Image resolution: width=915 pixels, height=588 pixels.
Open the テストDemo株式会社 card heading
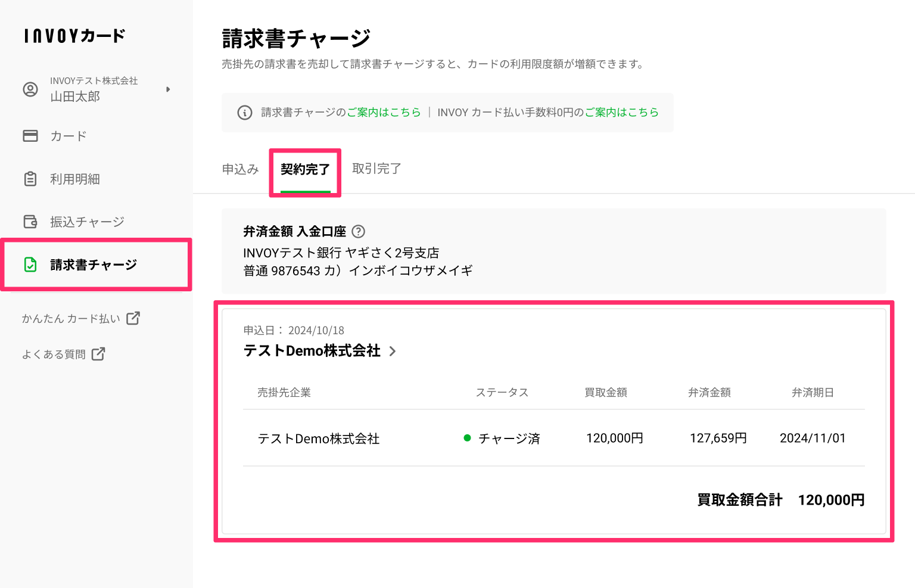click(312, 350)
